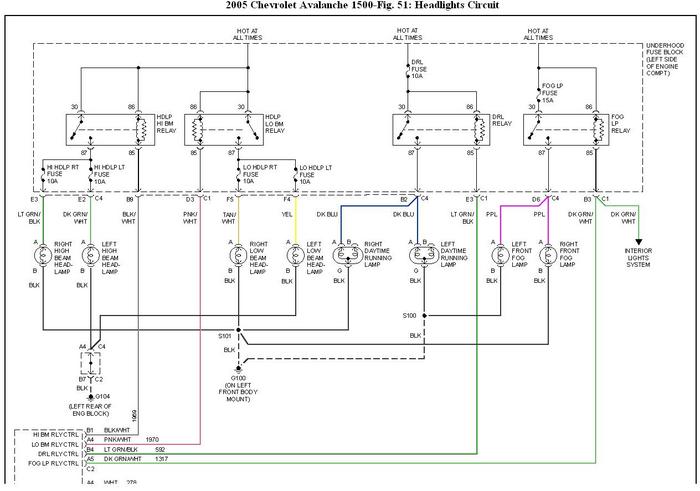This screenshot has width=700, height=491.
Task: Click the YEL wire color label
Action: 287,214
